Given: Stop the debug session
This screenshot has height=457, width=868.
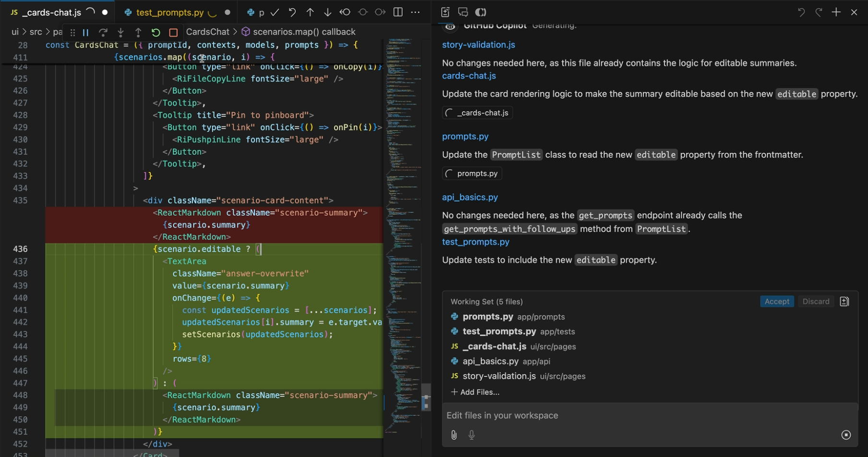Looking at the screenshot, I should coord(173,32).
